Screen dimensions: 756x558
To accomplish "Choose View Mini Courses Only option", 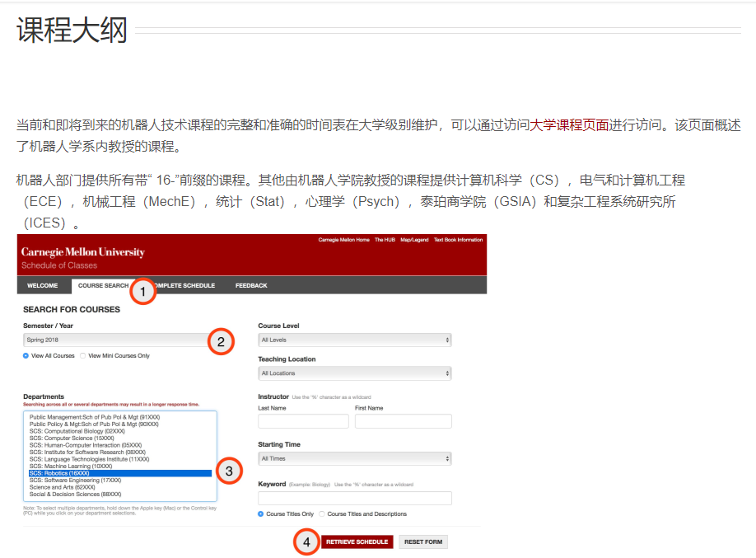I will click(x=83, y=356).
